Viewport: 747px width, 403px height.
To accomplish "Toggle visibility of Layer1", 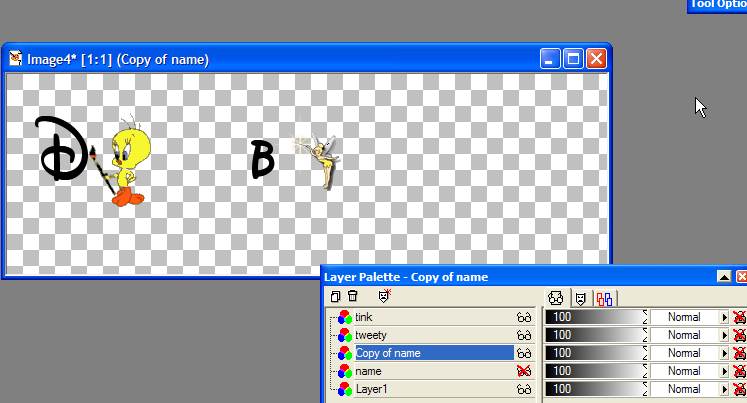I will point(524,389).
